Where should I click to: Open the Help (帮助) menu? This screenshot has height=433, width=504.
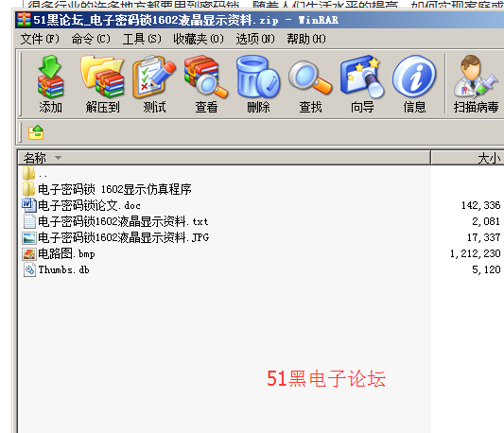pyautogui.click(x=306, y=39)
